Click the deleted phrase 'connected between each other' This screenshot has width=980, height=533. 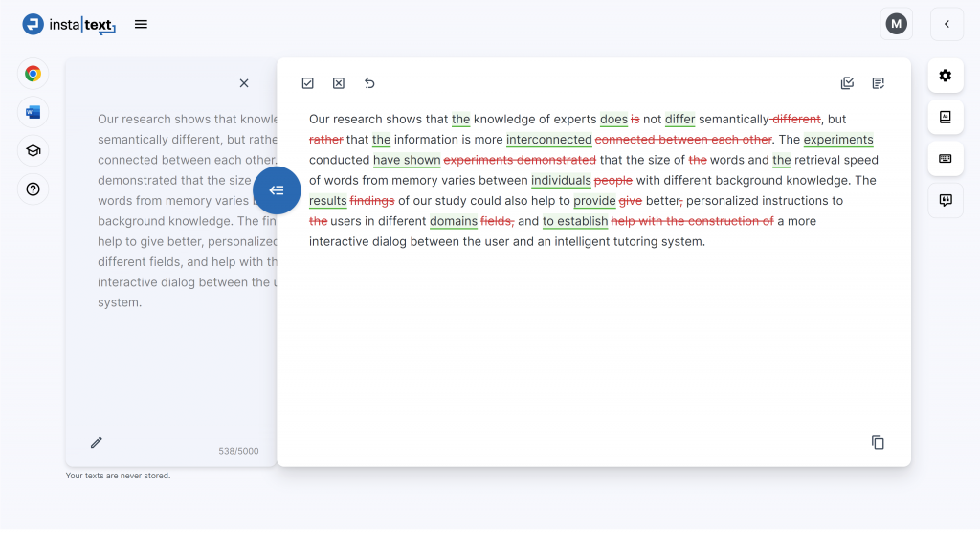click(683, 140)
